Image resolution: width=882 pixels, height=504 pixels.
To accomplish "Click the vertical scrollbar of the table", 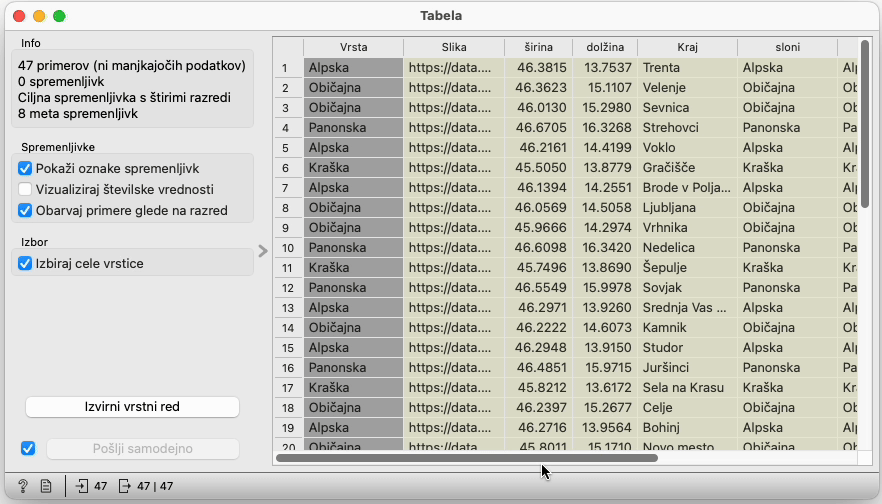I will click(864, 130).
